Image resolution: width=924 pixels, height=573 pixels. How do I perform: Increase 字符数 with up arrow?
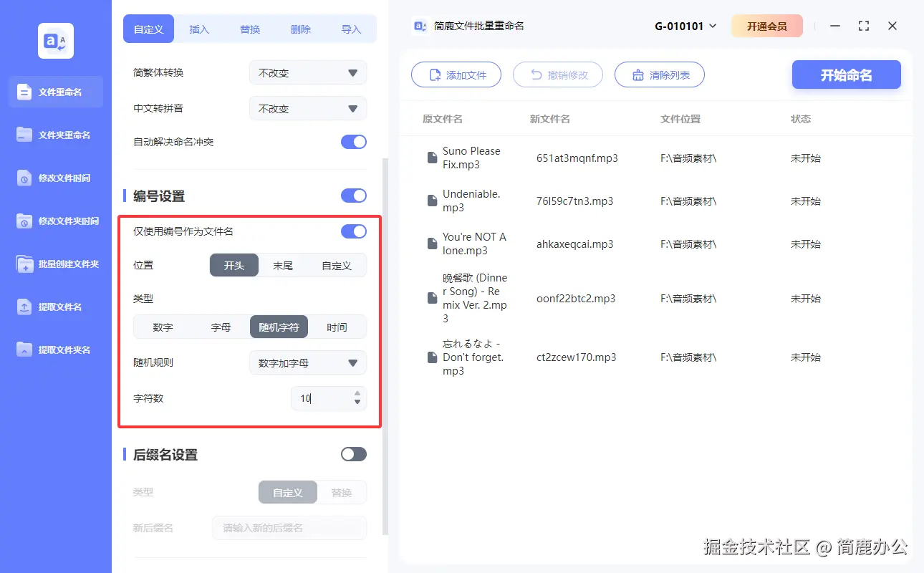(357, 393)
